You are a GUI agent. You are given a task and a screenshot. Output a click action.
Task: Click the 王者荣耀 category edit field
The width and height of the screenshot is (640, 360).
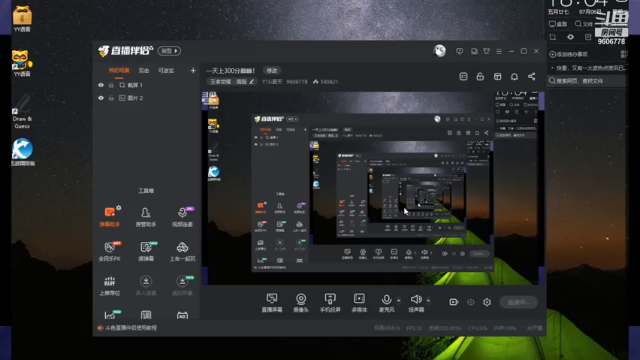click(232, 82)
